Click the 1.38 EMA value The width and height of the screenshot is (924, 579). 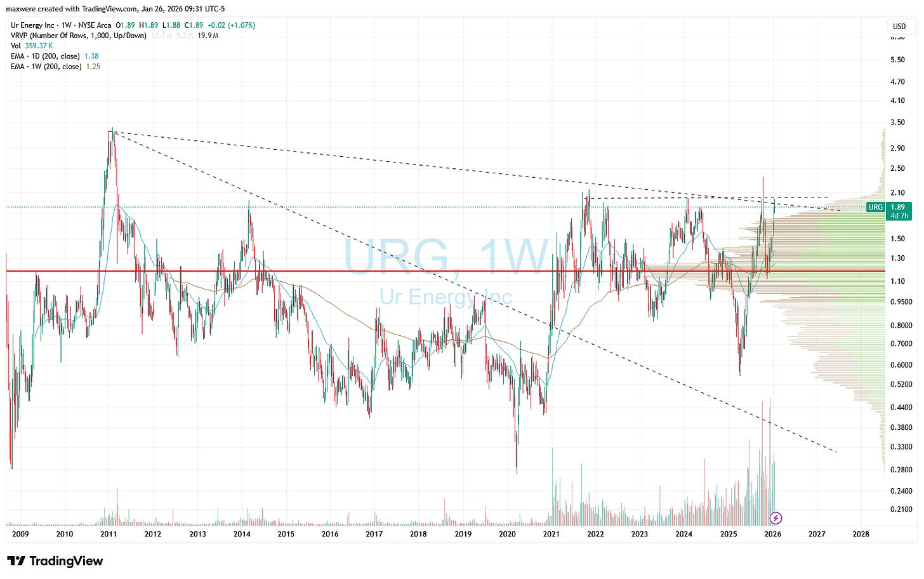point(91,56)
